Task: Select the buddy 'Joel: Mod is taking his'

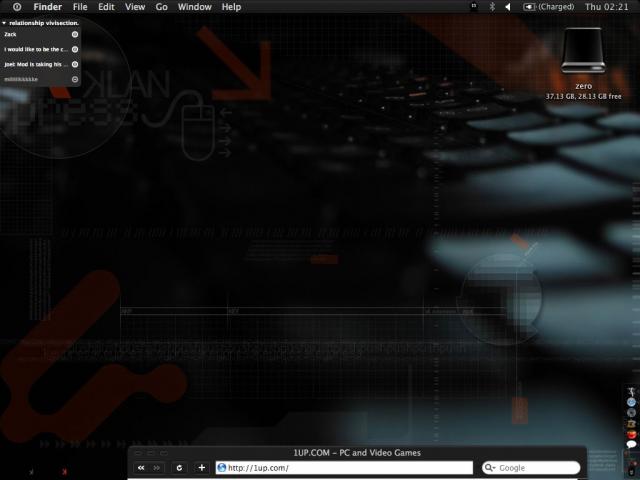Action: (36, 64)
